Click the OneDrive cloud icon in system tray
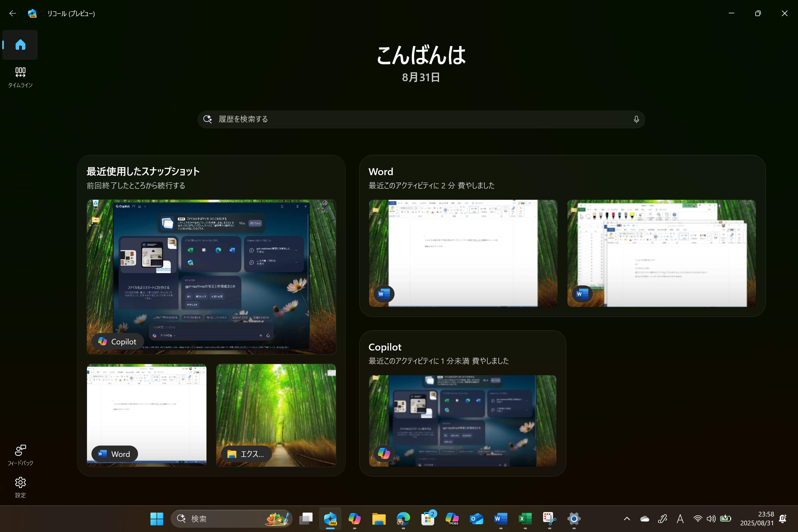This screenshot has width=798, height=532. click(x=644, y=519)
